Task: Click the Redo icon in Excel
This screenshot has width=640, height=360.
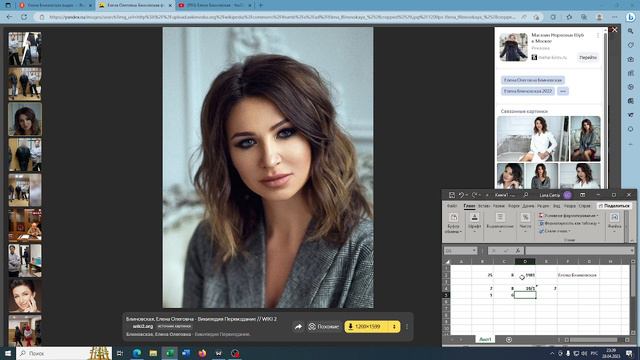Action: 474,195
